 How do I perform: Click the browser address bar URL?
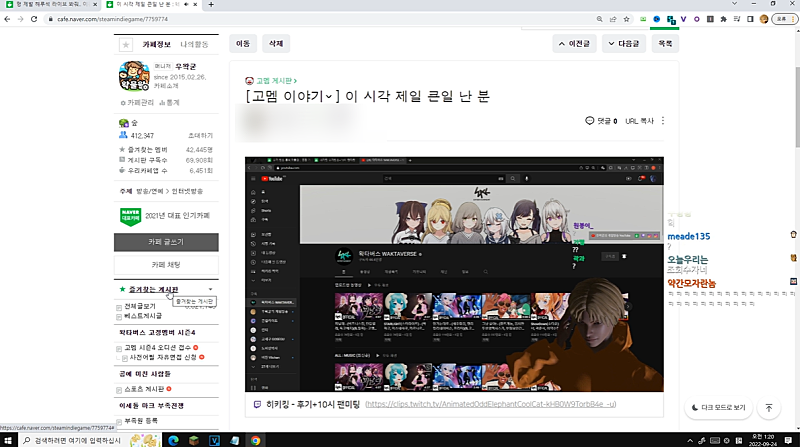click(112, 19)
